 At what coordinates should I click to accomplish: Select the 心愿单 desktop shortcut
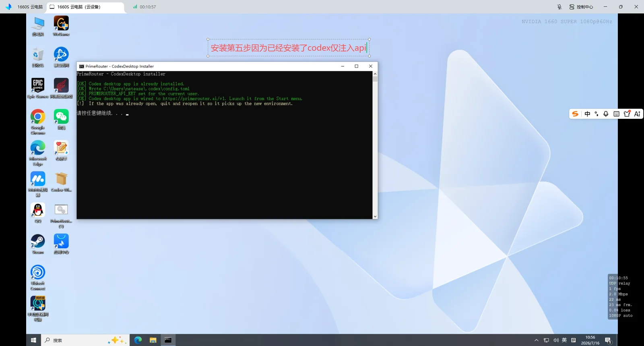click(61, 151)
